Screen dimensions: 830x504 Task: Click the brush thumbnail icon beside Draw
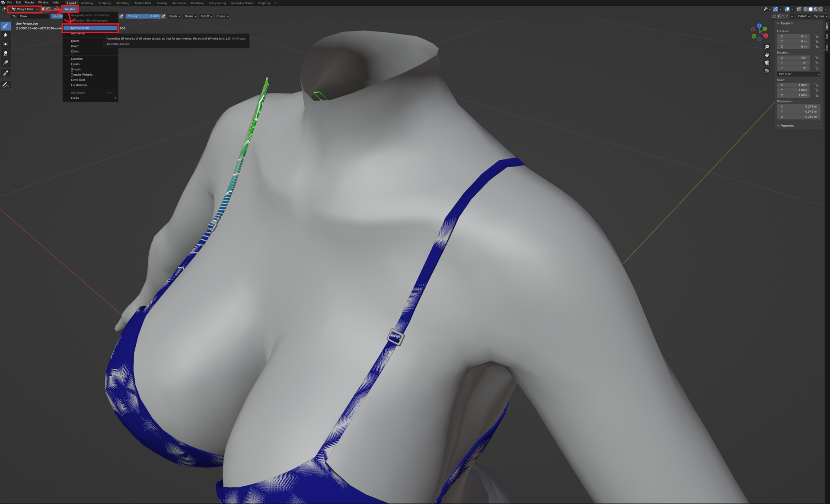click(14, 16)
